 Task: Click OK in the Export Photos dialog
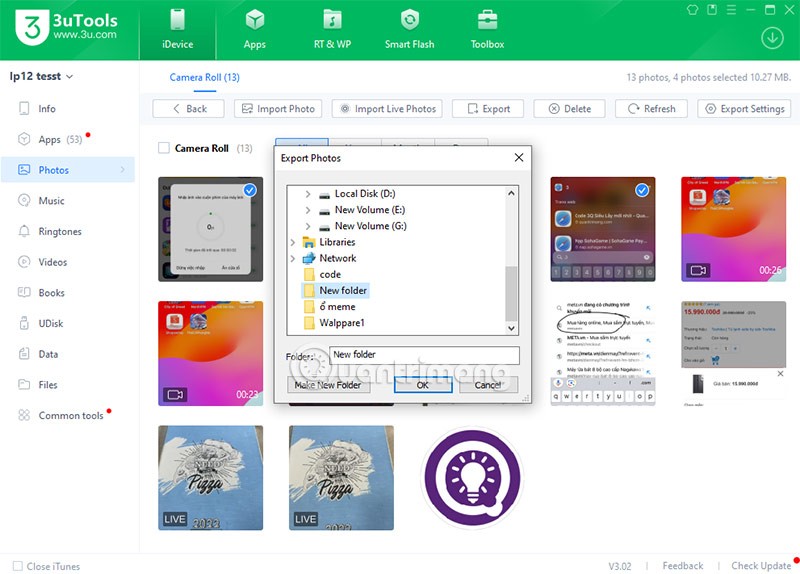coord(422,385)
